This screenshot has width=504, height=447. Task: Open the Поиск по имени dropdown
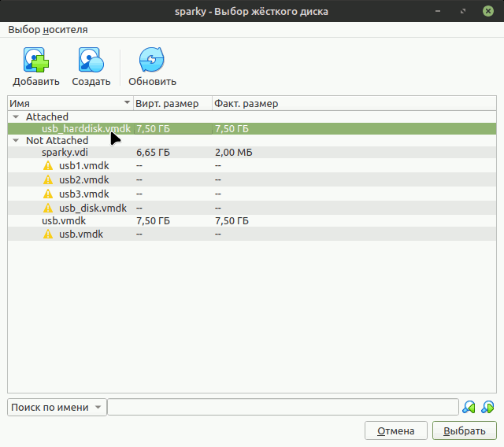click(x=57, y=407)
